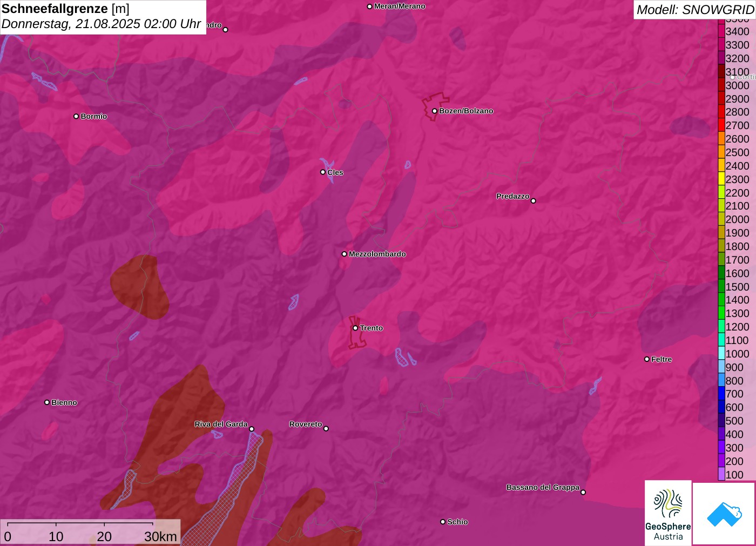Viewport: 756px width, 546px height.
Task: Click the GeoSphere Austria logo
Action: pos(668,513)
